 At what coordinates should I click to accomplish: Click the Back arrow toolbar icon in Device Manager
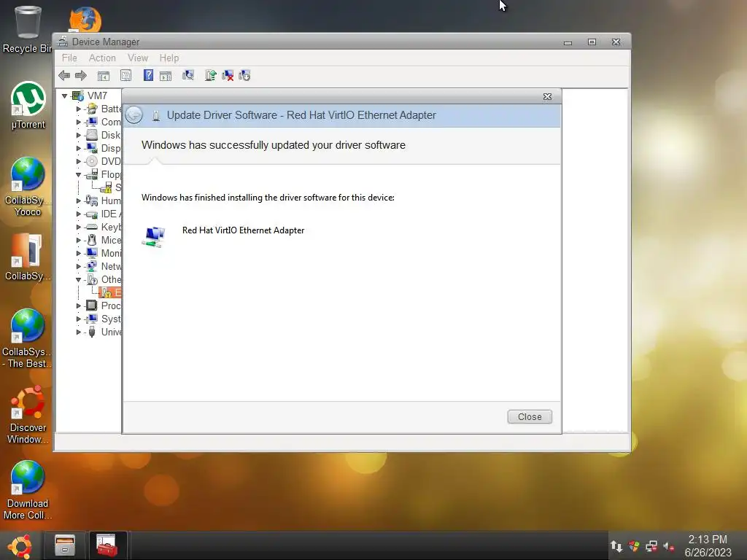pos(64,75)
